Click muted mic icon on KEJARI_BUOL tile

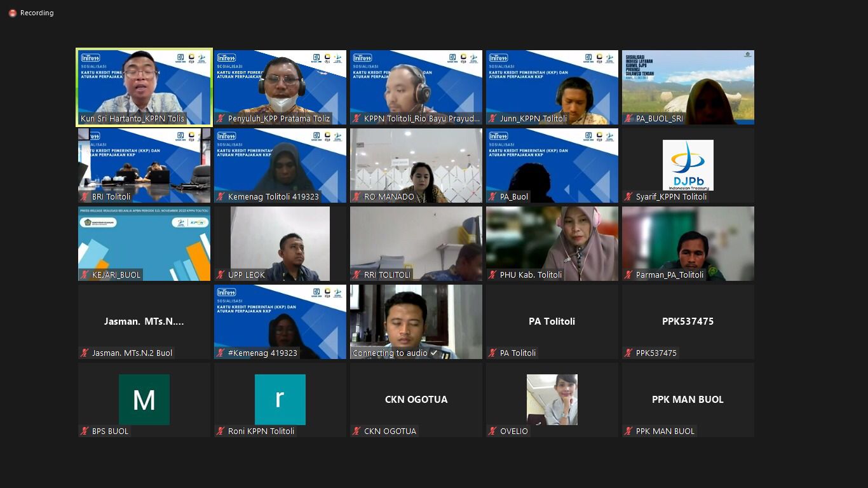[x=85, y=274]
